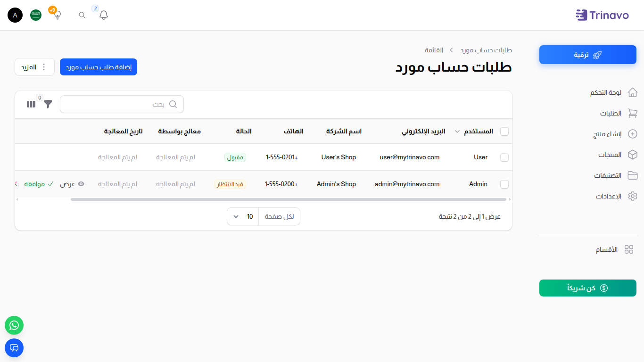Click the search magnifier in top bar
The height and width of the screenshot is (362, 644).
(x=82, y=15)
